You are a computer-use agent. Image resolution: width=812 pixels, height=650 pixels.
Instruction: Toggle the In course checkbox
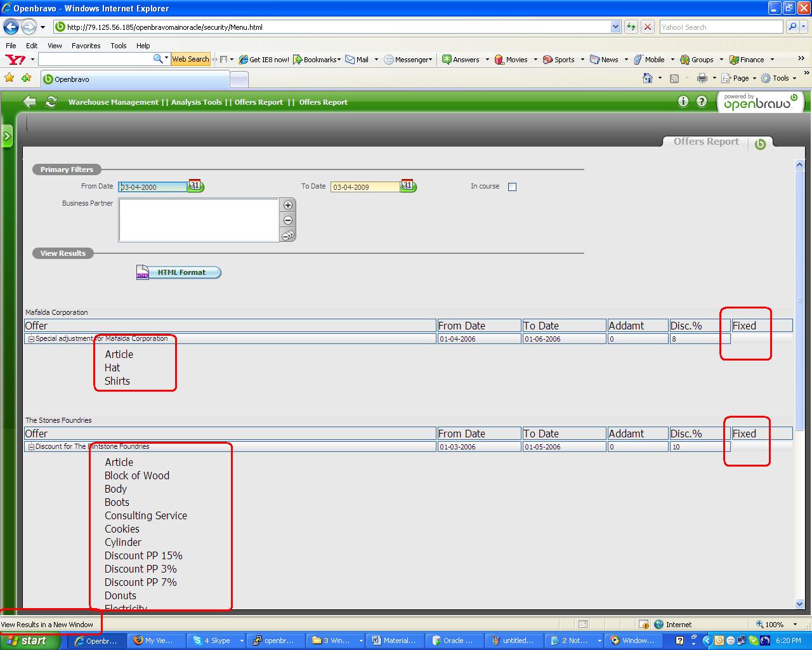click(512, 187)
